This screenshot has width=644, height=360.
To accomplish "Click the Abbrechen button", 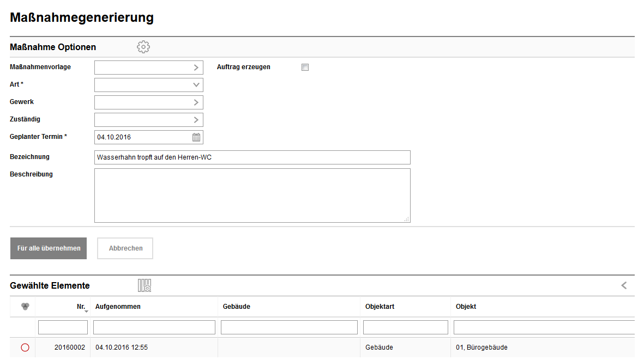I will point(125,248).
